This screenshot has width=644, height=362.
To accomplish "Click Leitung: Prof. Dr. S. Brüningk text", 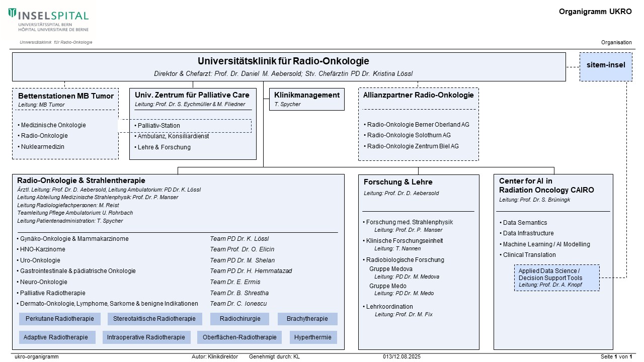I will point(534,200).
